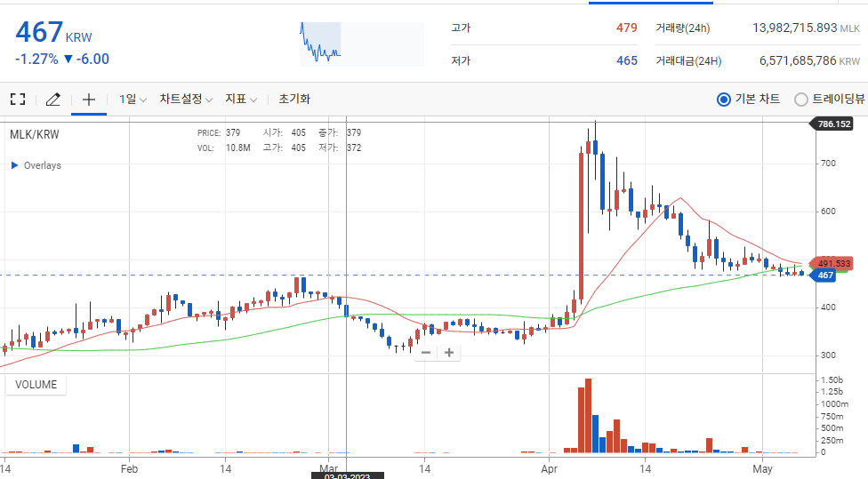Expand the Overlays triangle
Viewport: 868px width, 479px height.
(15, 165)
